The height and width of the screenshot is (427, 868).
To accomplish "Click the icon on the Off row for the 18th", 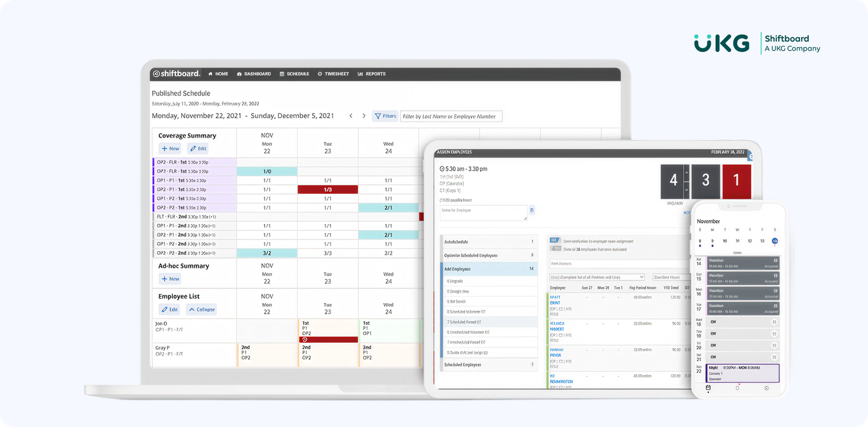I will click(x=774, y=322).
